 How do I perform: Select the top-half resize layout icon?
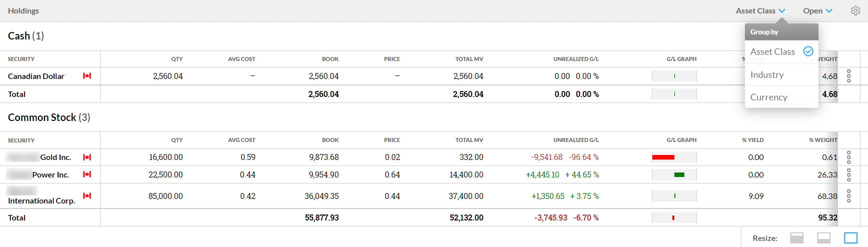[797, 238]
